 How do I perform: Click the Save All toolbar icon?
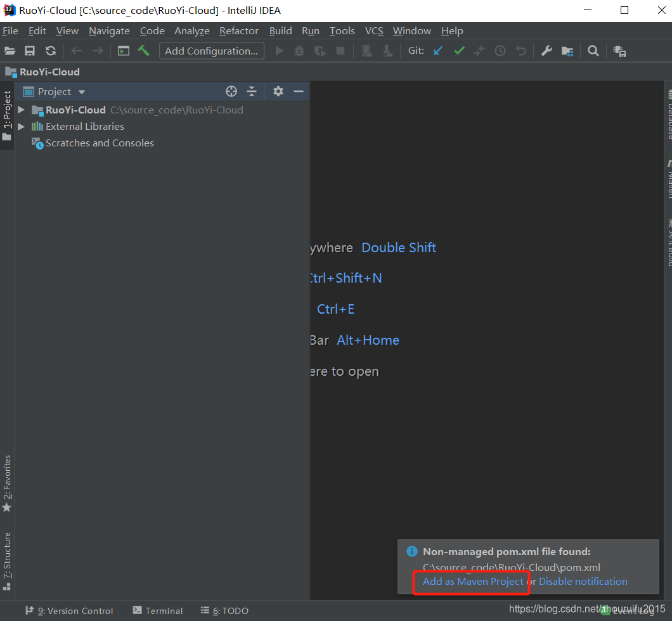30,51
